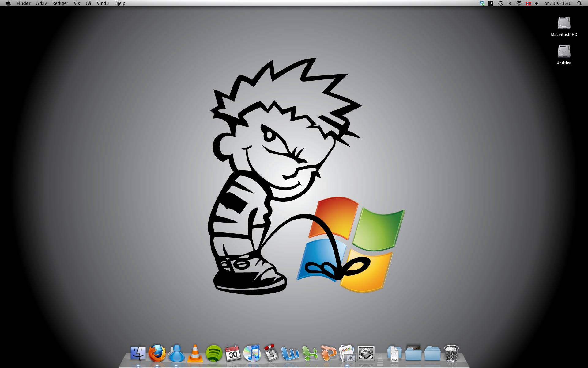Open the Gå menu
The height and width of the screenshot is (368, 588).
[x=89, y=3]
